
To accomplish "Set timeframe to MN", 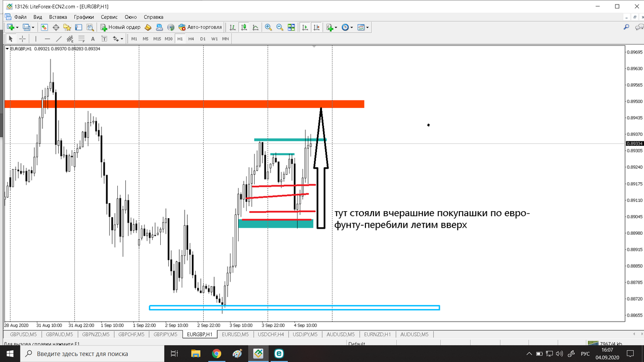I will pos(226,38).
